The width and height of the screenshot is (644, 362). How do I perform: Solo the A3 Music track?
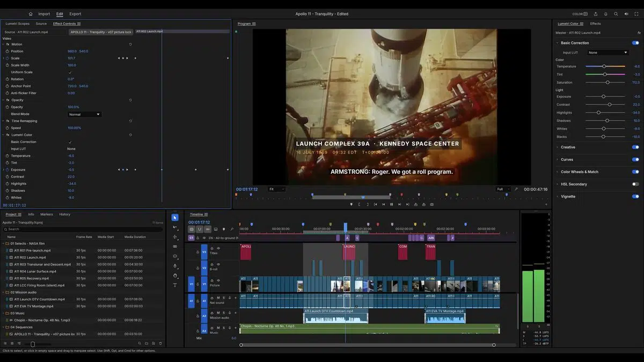point(224,328)
